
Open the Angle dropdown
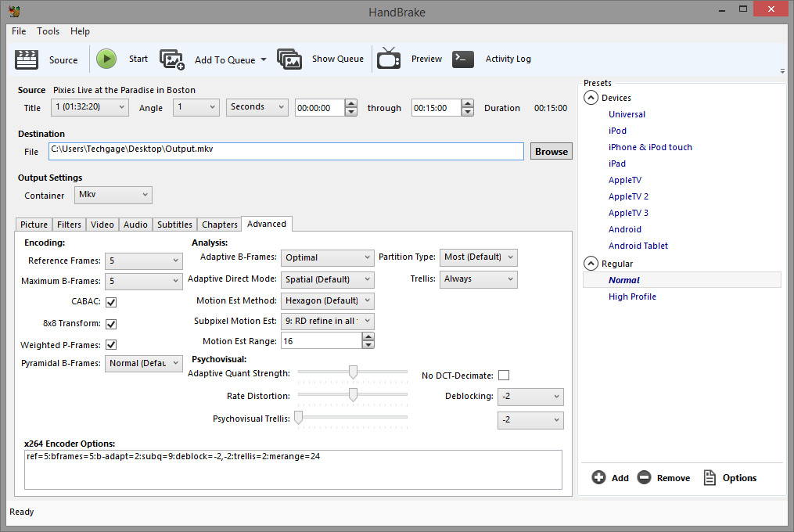pos(196,107)
